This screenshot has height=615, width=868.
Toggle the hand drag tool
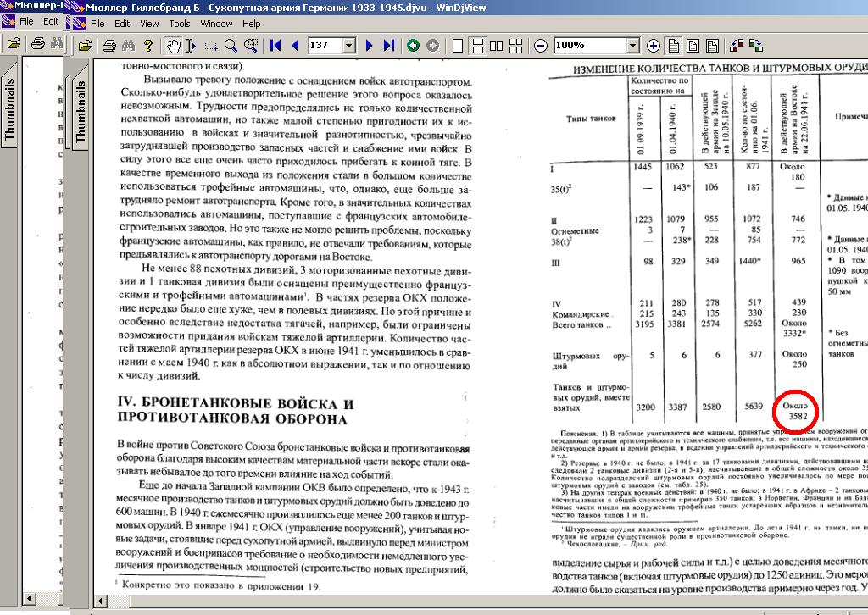174,45
